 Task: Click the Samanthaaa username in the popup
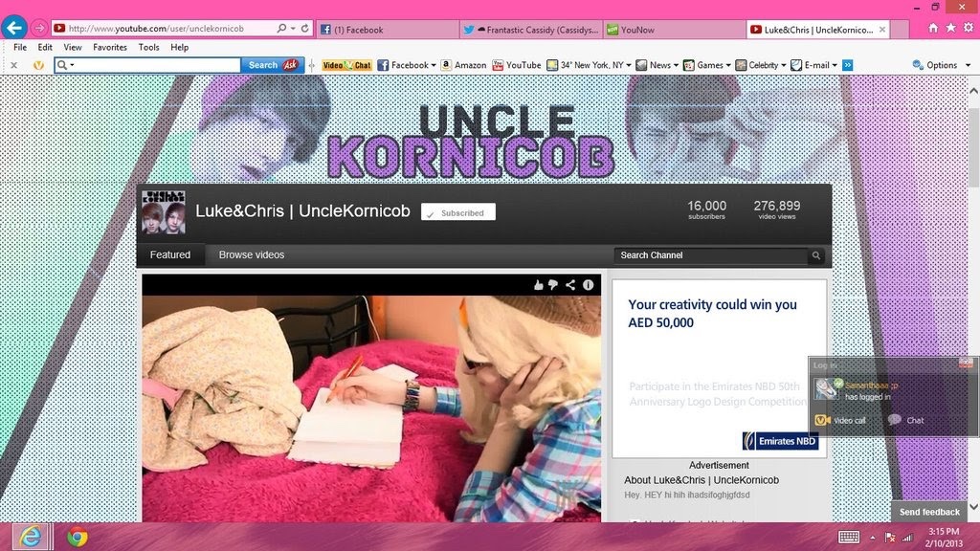pos(871,386)
